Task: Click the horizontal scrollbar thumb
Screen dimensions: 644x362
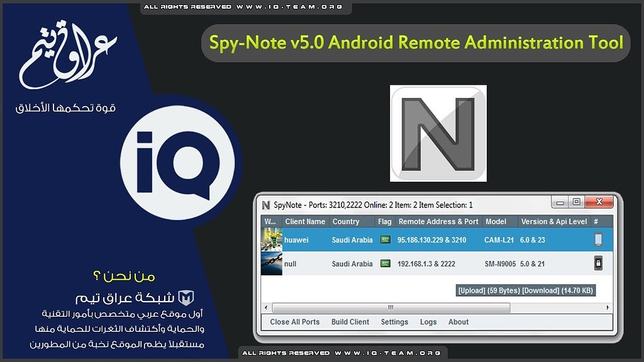Action: click(x=391, y=308)
